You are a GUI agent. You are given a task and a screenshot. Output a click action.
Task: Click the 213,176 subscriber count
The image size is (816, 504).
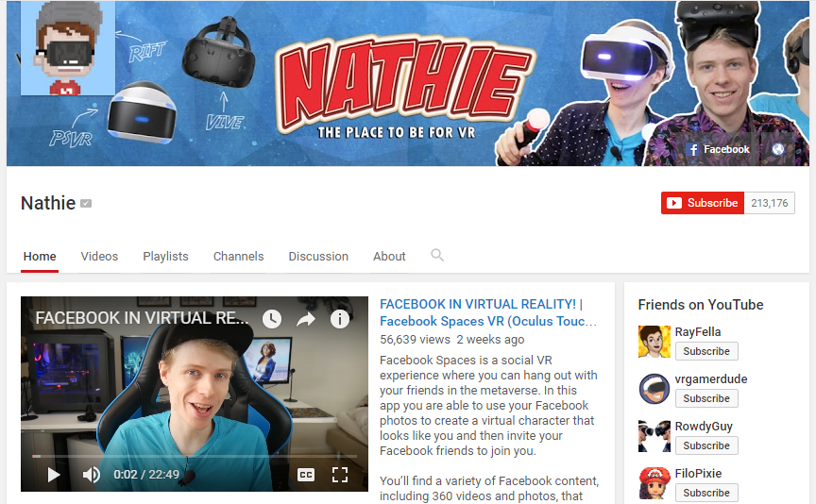(769, 203)
